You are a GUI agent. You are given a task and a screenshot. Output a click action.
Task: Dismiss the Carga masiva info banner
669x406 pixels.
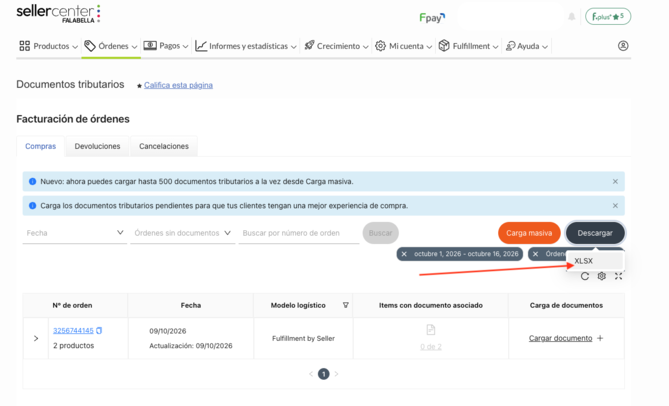click(615, 182)
